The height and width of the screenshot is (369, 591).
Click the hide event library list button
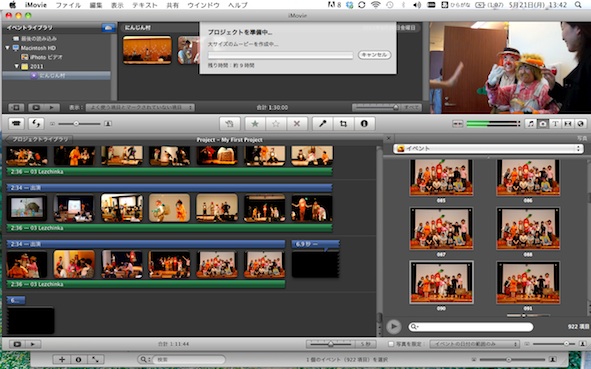(x=16, y=107)
